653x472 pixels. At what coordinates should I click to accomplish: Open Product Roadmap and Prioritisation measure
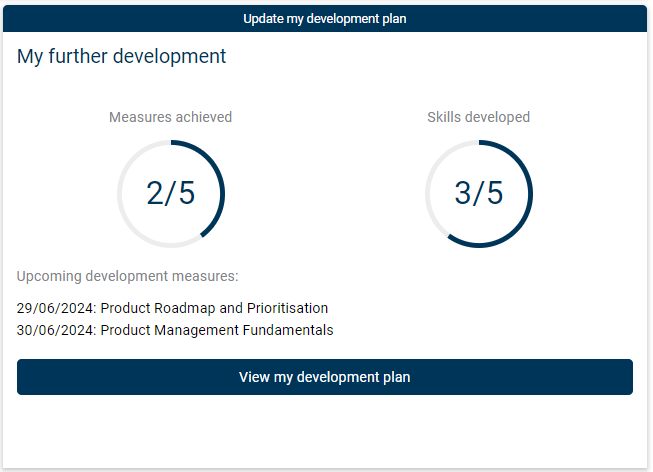click(214, 308)
